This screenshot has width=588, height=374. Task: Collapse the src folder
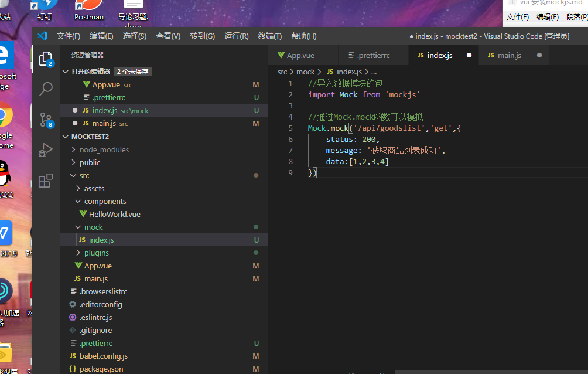(x=74, y=175)
